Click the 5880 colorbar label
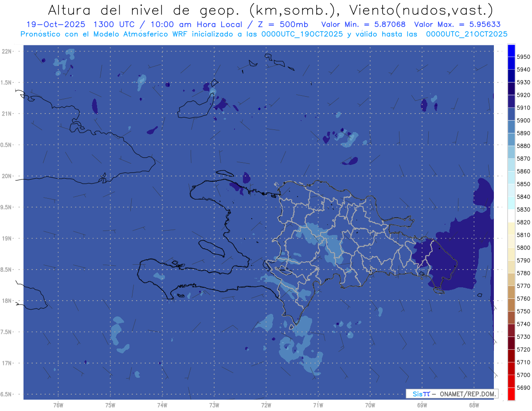This screenshot has width=532, height=411. (523, 146)
